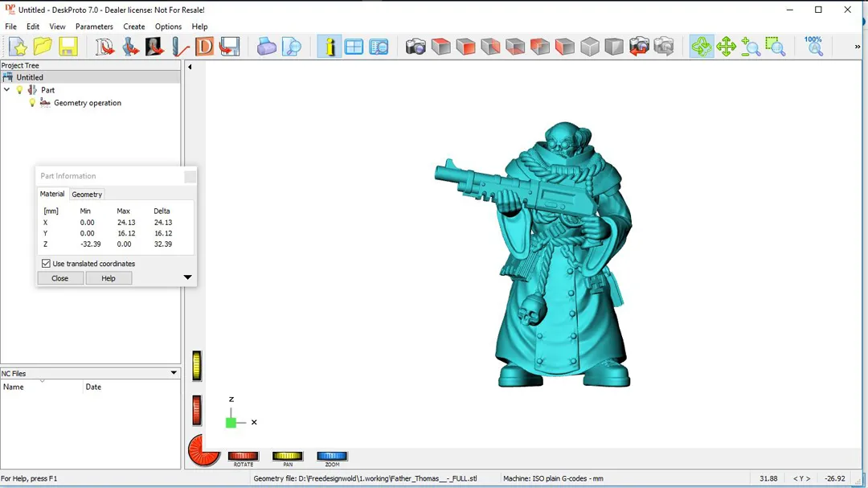Select the left-face red cube view
Viewport: 868px width, 488px height.
point(565,47)
